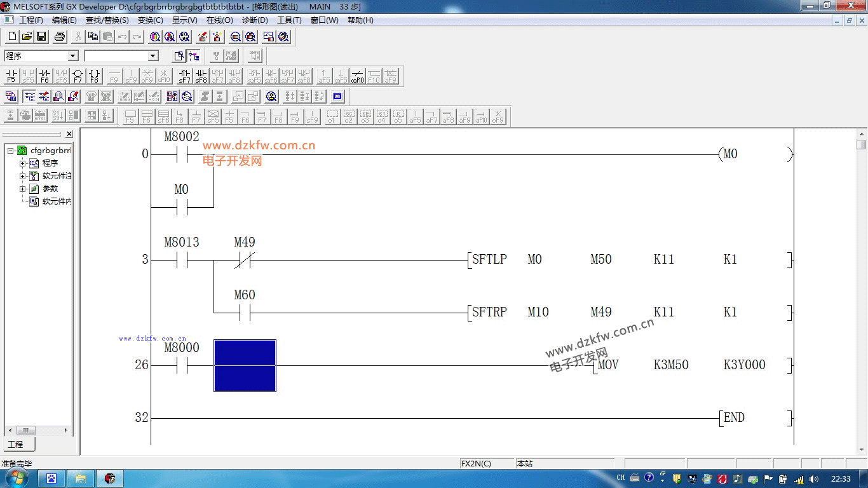The image size is (868, 488).
Task: Click the Save project icon
Action: [41, 37]
